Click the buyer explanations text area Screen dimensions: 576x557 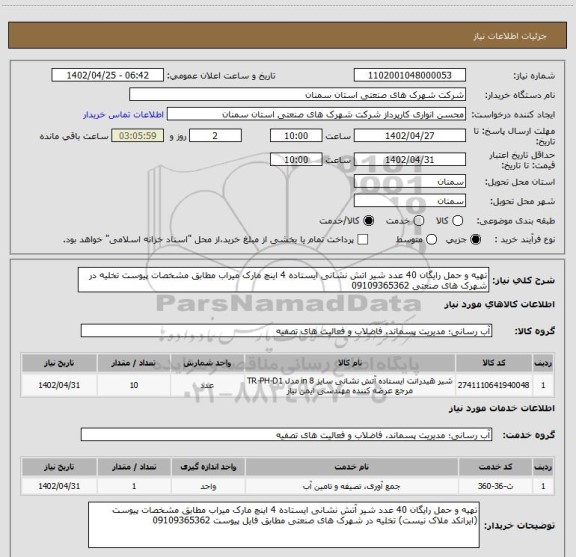[284, 525]
